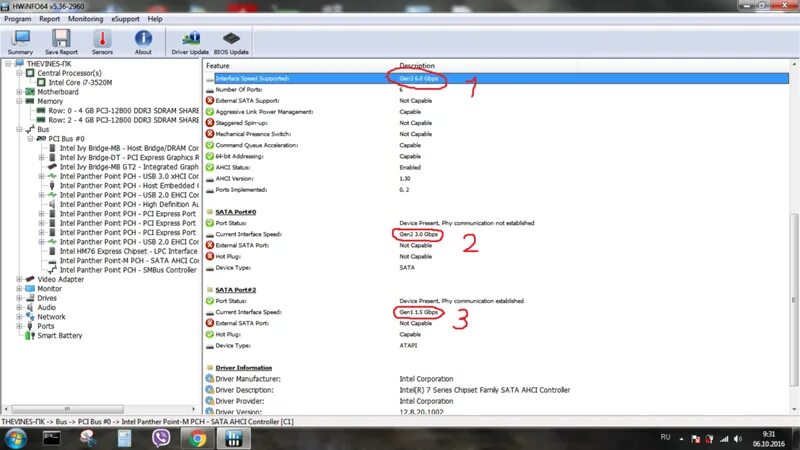
Task: Select Panther Point SMBus Controller entry
Action: (128, 270)
